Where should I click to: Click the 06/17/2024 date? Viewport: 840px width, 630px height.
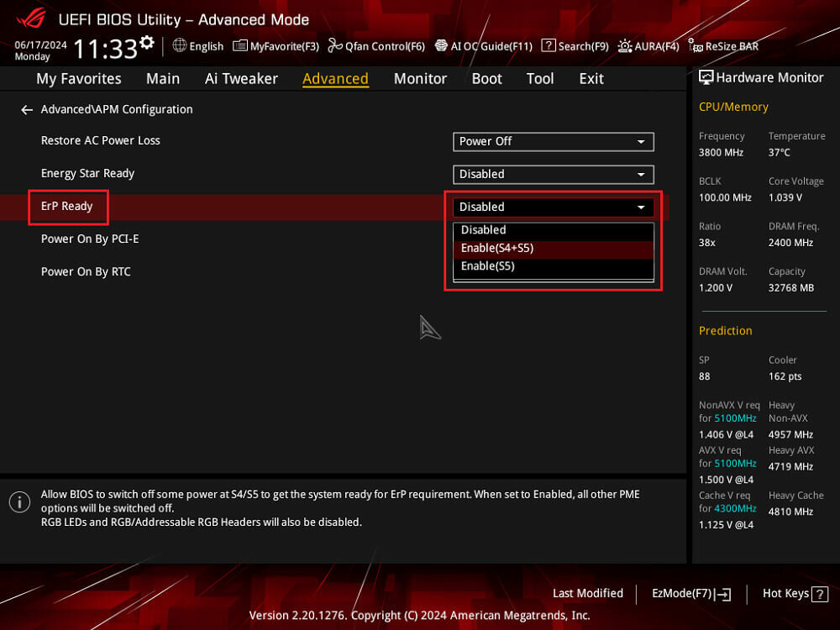pyautogui.click(x=40, y=45)
